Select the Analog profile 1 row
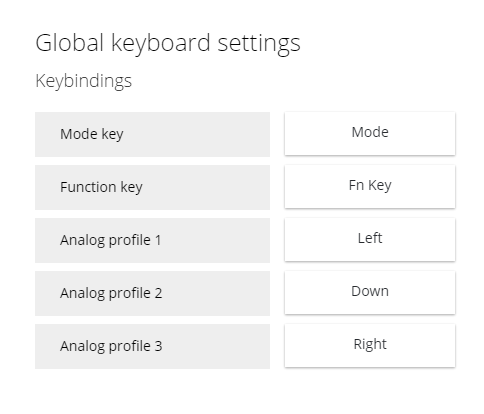Image resolution: width=484 pixels, height=414 pixels. click(152, 240)
